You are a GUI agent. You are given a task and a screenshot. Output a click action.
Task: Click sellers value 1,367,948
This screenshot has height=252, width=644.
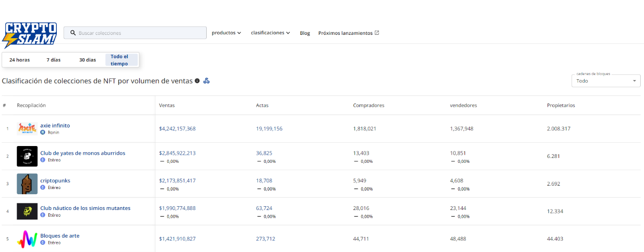coord(462,128)
